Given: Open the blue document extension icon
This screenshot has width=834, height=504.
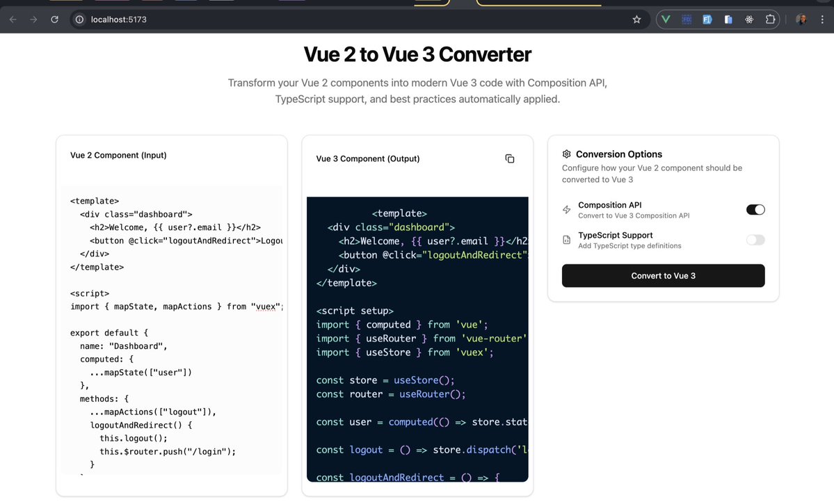Looking at the screenshot, I should (x=728, y=19).
